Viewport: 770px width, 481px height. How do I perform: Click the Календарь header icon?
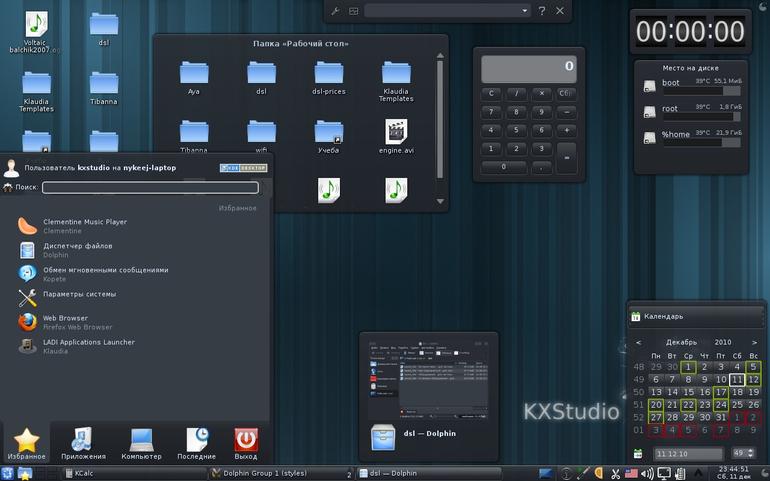[x=635, y=316]
